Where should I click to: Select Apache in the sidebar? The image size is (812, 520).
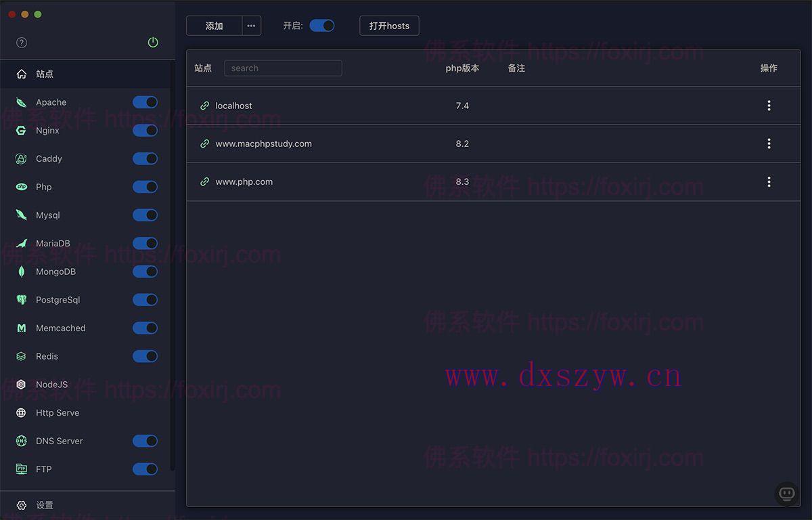point(51,102)
